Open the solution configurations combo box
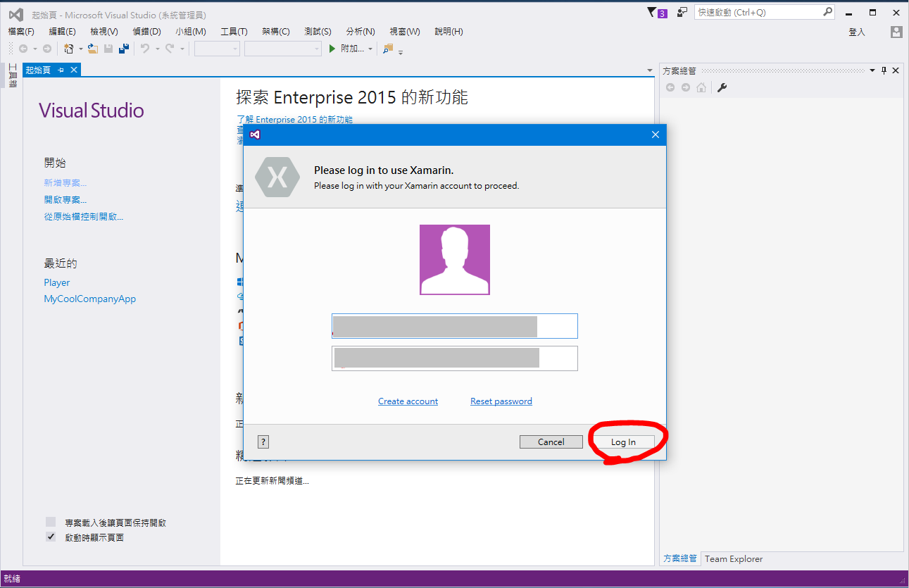 pos(217,49)
